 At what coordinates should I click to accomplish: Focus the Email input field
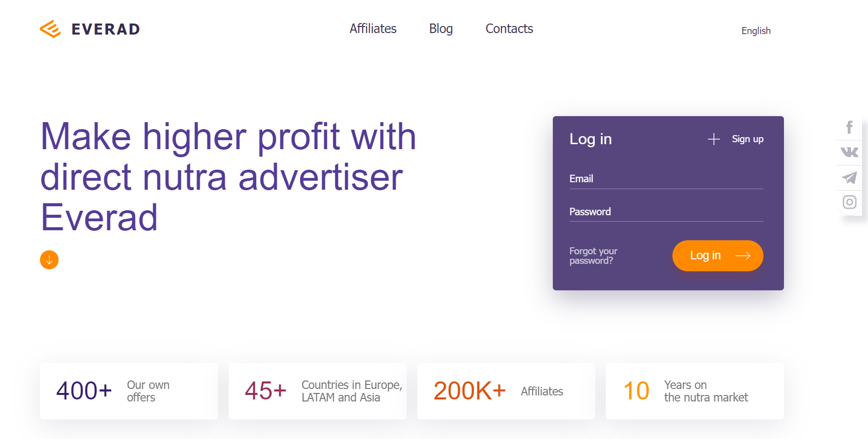666,179
